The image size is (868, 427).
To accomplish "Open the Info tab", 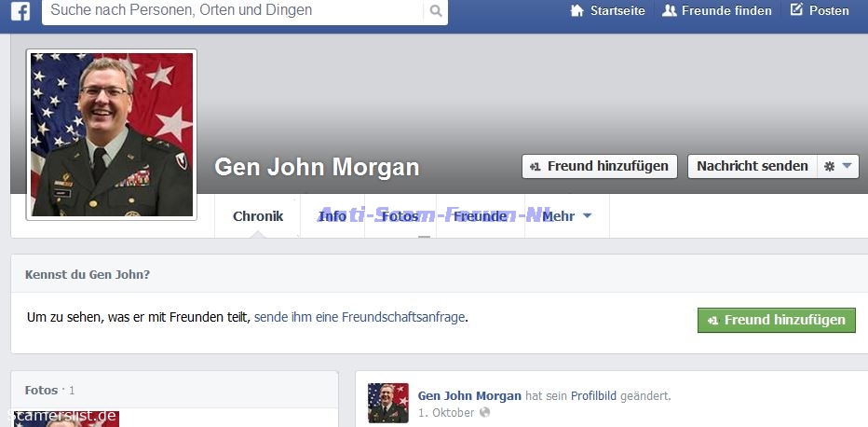I will tap(332, 216).
